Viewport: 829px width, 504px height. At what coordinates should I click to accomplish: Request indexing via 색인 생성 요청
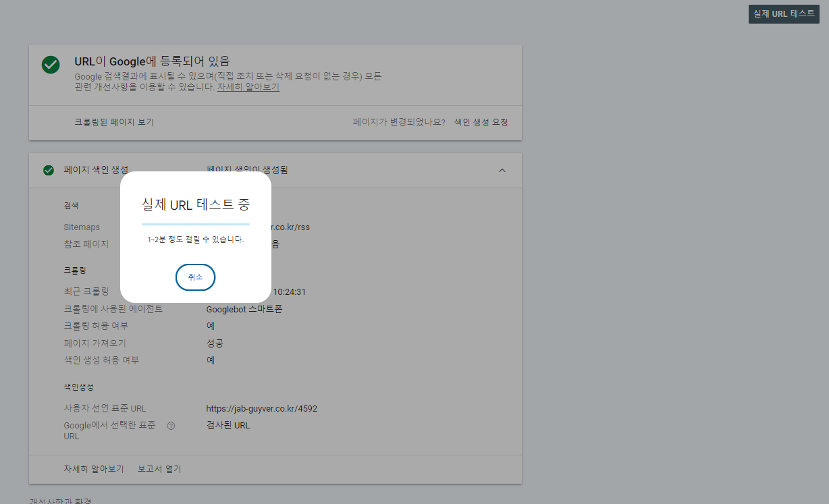coord(481,122)
